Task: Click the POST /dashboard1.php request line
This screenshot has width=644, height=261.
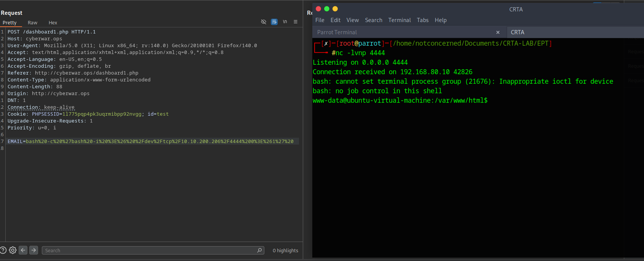Action: (x=52, y=32)
